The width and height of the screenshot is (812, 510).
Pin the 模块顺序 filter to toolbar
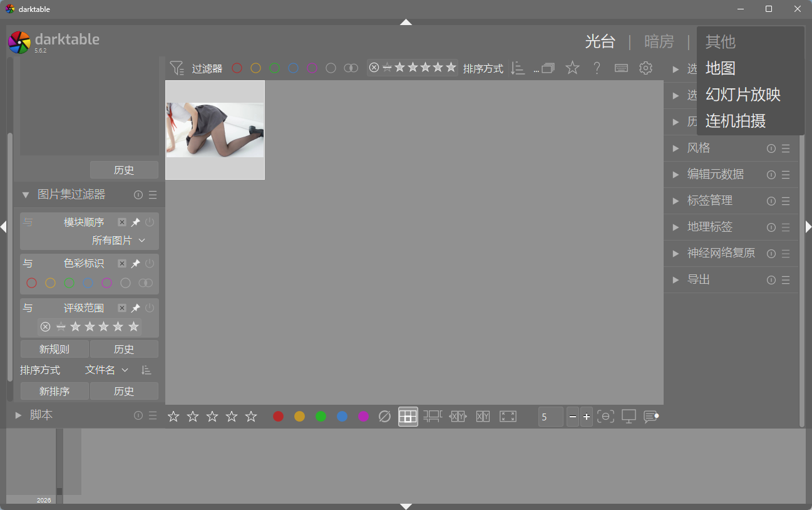[x=135, y=222]
